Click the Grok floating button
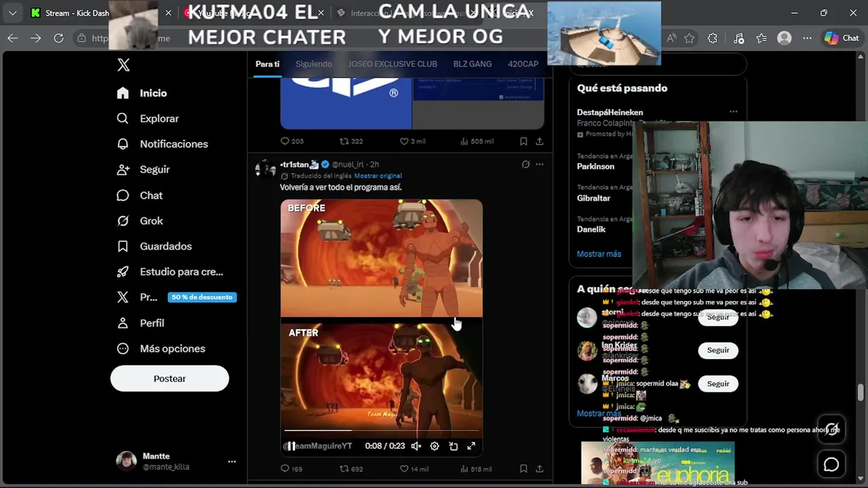Screen dimensions: 868x488 pyautogui.click(x=831, y=430)
